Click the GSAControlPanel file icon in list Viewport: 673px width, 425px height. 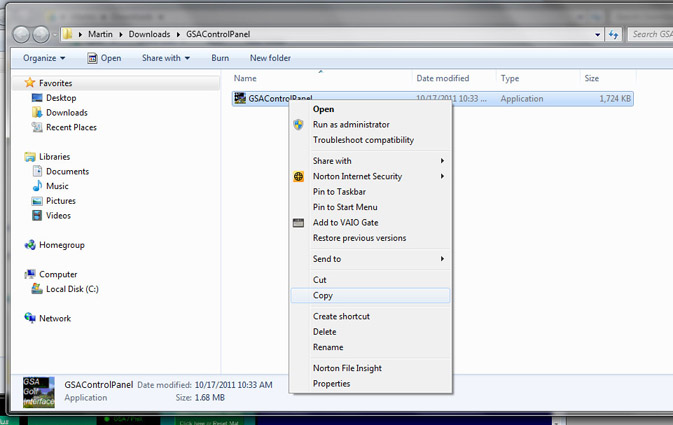pos(239,98)
